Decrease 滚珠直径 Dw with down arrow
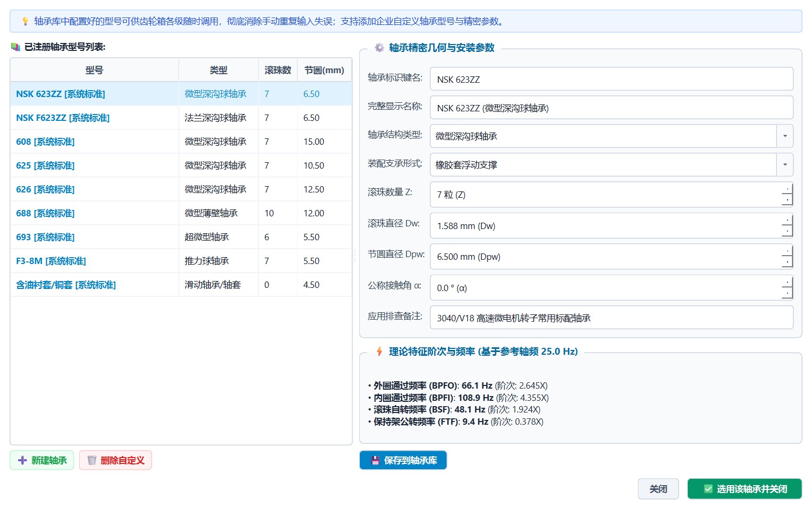The image size is (812, 509). pos(787,231)
